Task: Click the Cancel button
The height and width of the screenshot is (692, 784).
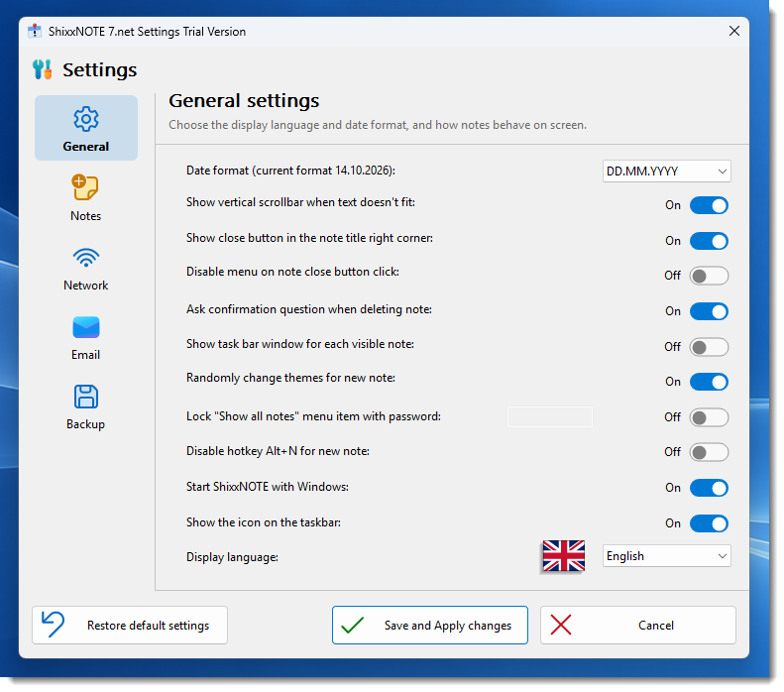Action: (x=638, y=625)
